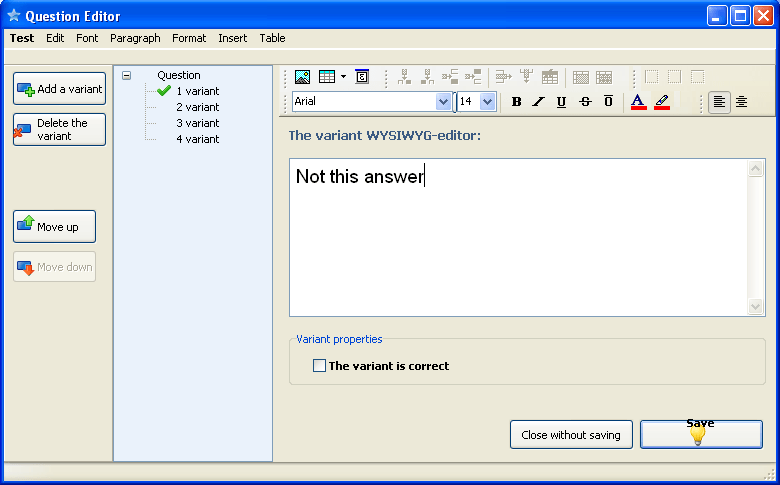Click the editor scrollbar down arrow
Image resolution: width=780 pixels, height=485 pixels.
point(755,306)
